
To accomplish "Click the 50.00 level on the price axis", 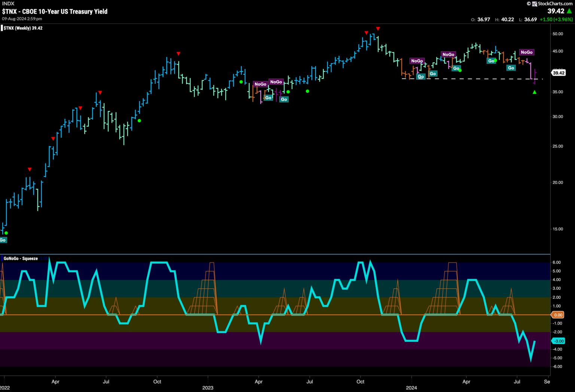I will [x=558, y=34].
